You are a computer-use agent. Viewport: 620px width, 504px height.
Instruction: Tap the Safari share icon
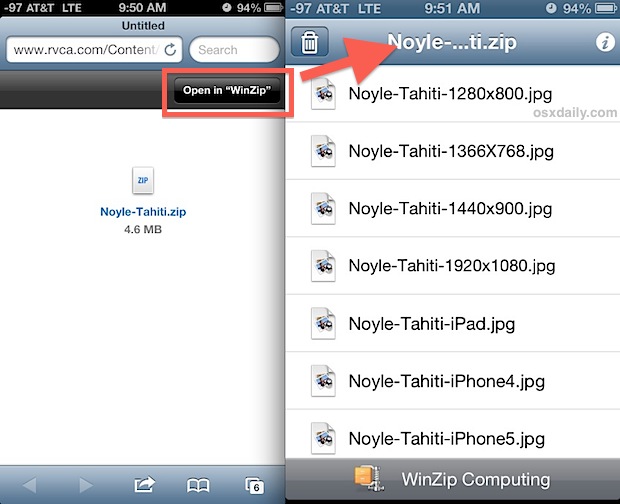pos(144,485)
